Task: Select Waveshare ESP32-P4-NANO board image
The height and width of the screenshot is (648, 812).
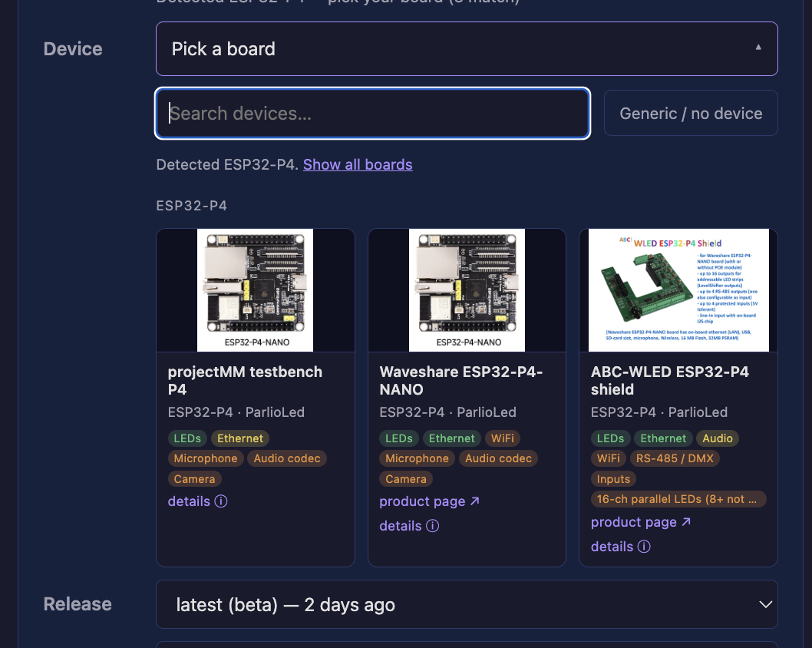Action: coord(467,290)
